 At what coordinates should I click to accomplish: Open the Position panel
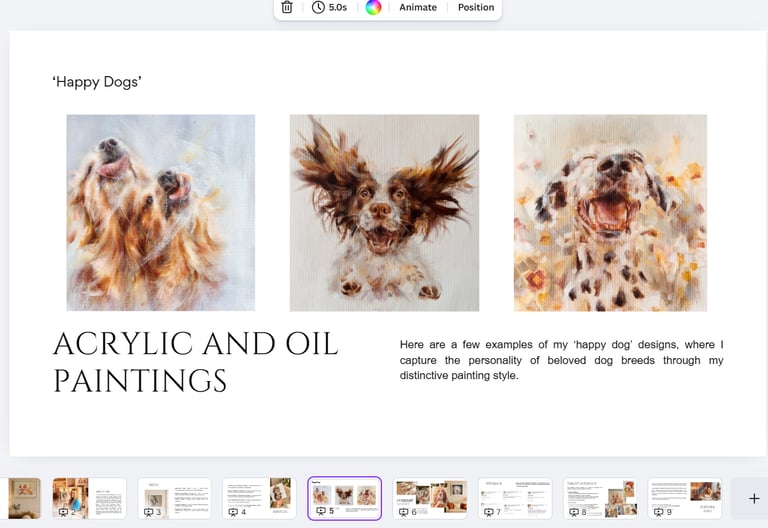point(476,7)
